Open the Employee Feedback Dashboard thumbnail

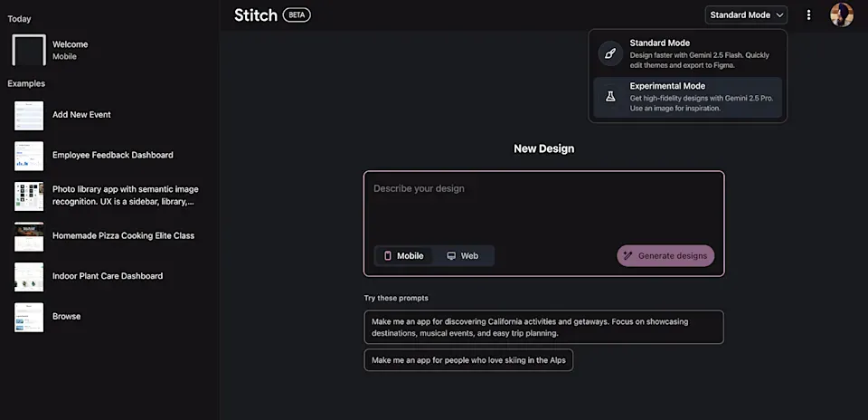[29, 156]
